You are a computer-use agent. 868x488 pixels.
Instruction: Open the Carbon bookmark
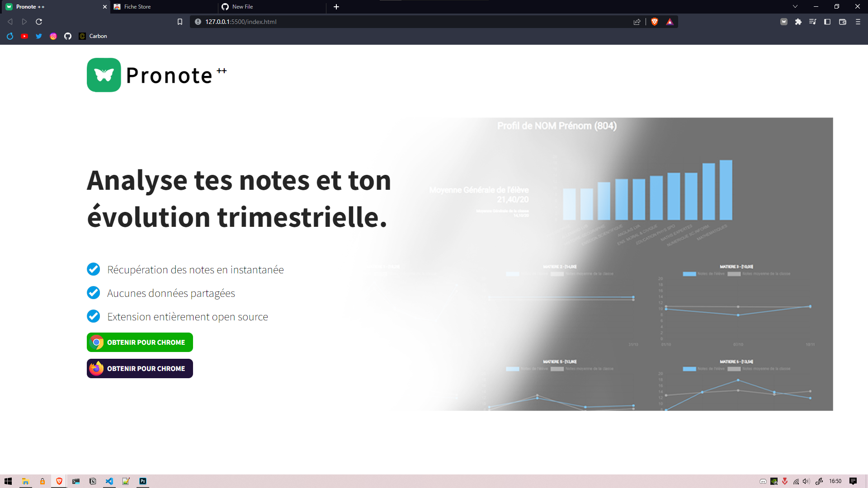pyautogui.click(x=93, y=36)
